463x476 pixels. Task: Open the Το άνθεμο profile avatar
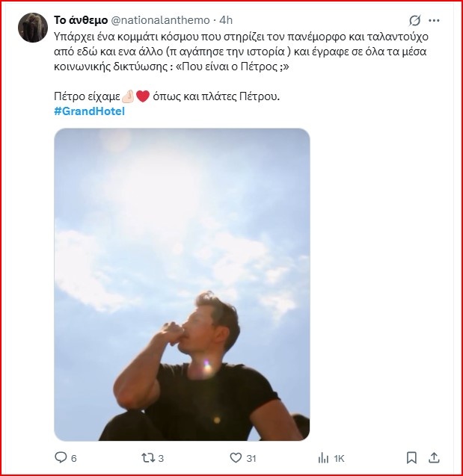pyautogui.click(x=34, y=28)
